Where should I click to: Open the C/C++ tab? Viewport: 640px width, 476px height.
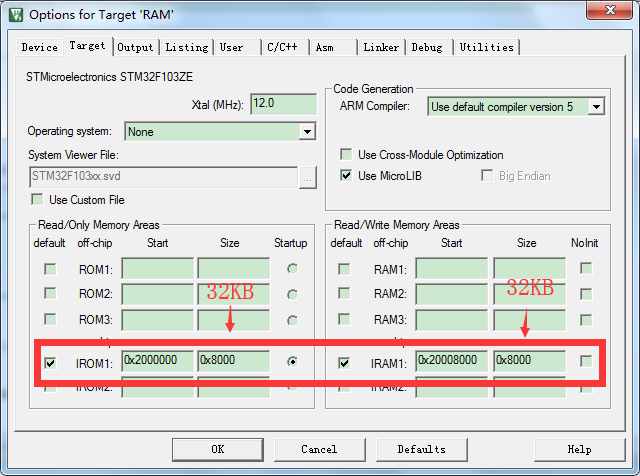[x=282, y=47]
